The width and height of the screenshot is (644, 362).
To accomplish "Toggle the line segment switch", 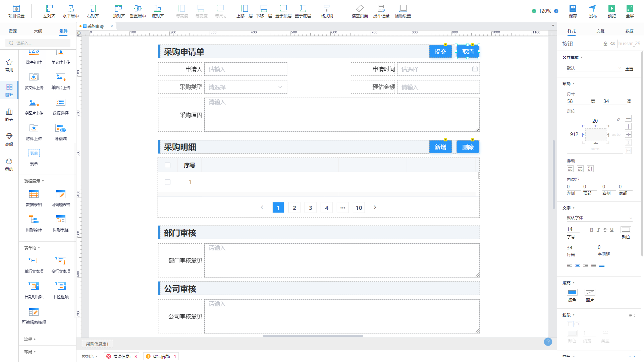I will point(632,315).
